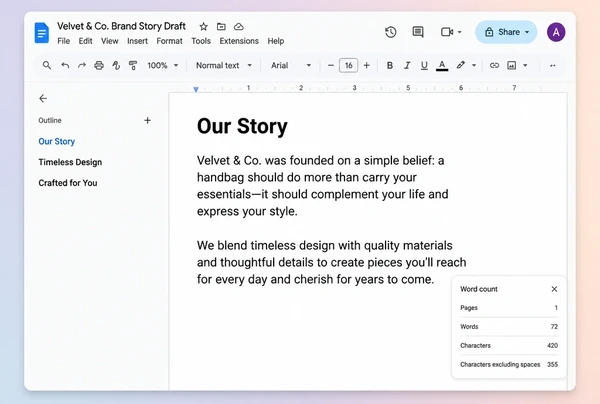Click the Words count row showing 72

pyautogui.click(x=509, y=327)
